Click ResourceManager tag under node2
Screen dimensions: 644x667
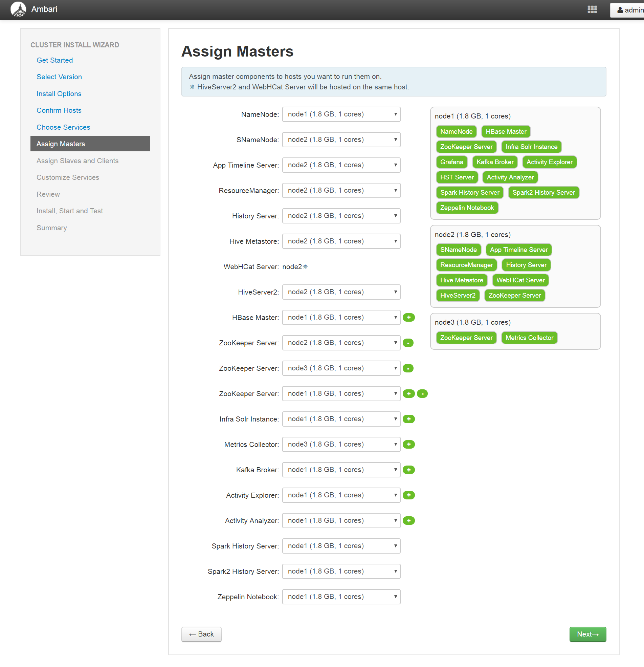[x=466, y=265]
